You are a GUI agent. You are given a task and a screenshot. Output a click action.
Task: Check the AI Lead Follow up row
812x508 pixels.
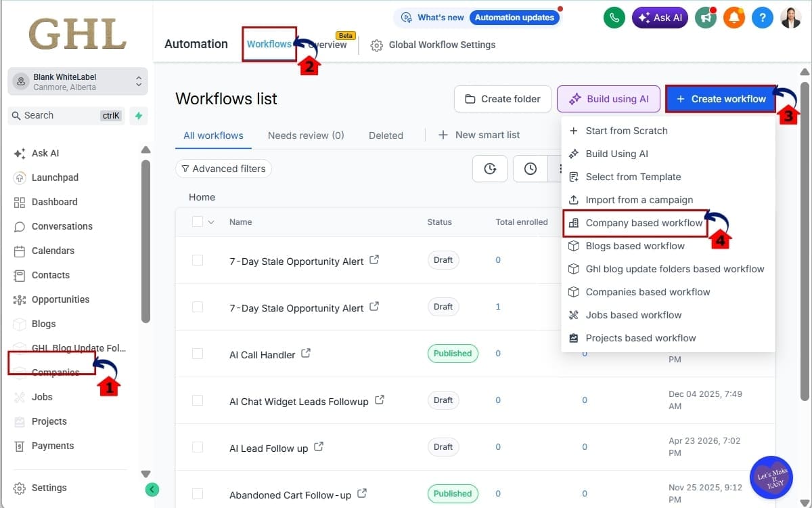click(x=198, y=447)
